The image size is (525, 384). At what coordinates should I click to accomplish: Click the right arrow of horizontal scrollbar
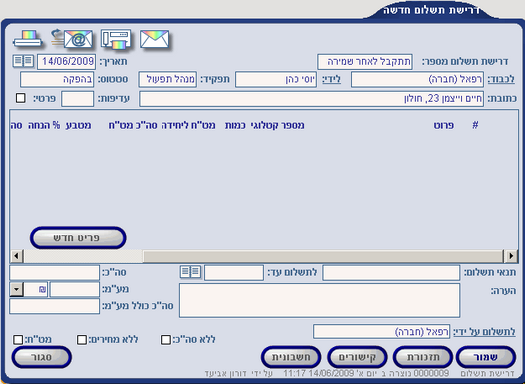click(511, 256)
